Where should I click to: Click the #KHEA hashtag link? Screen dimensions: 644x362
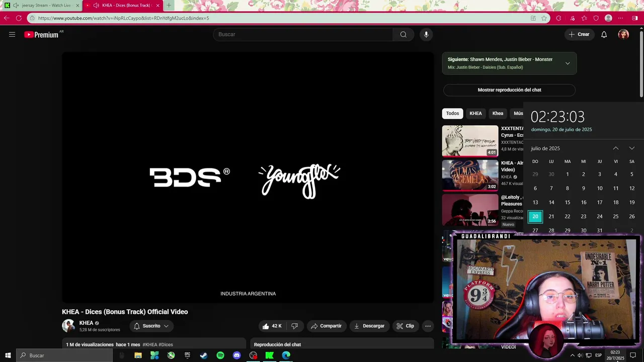pos(150,345)
